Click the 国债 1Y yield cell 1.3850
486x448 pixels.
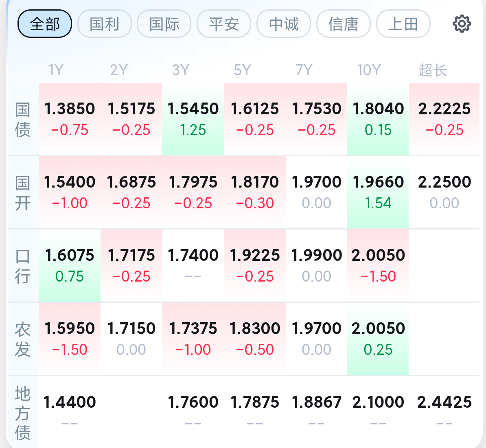tap(70, 118)
